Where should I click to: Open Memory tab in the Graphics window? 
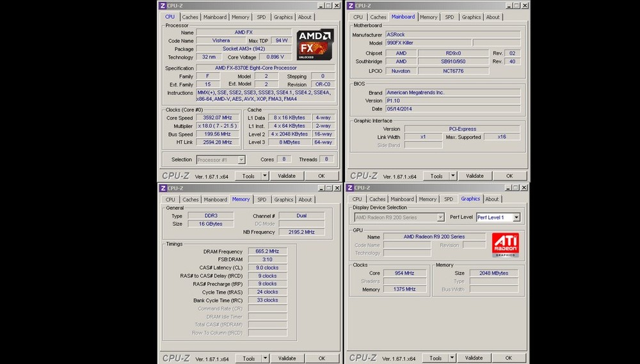428,199
